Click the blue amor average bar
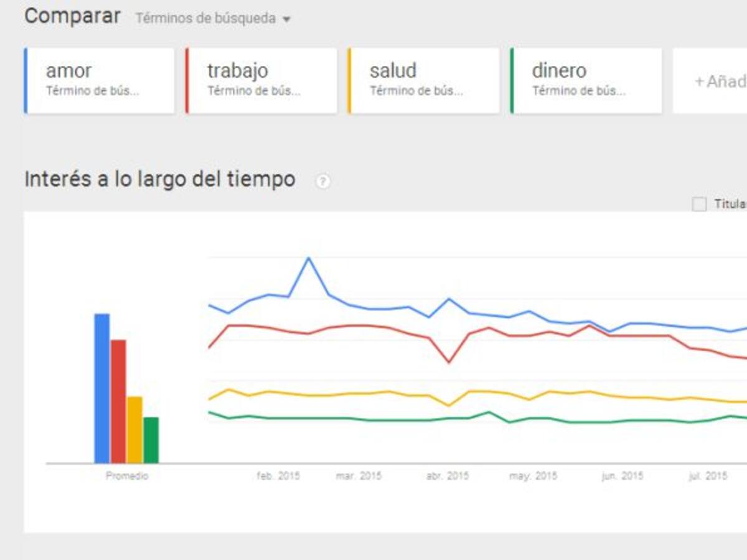 pos(102,388)
